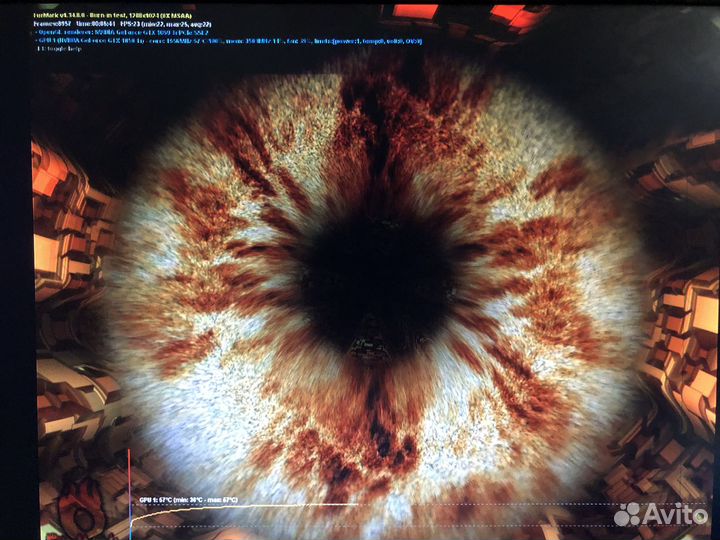Click the orange block pattern on right edge
720x540 pixels.
coord(690,320)
